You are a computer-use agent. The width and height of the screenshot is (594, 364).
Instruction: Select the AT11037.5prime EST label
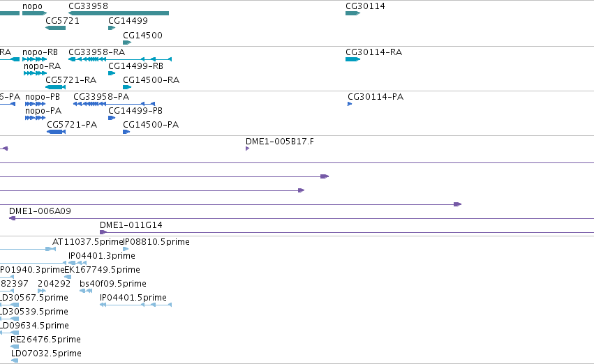coord(87,241)
